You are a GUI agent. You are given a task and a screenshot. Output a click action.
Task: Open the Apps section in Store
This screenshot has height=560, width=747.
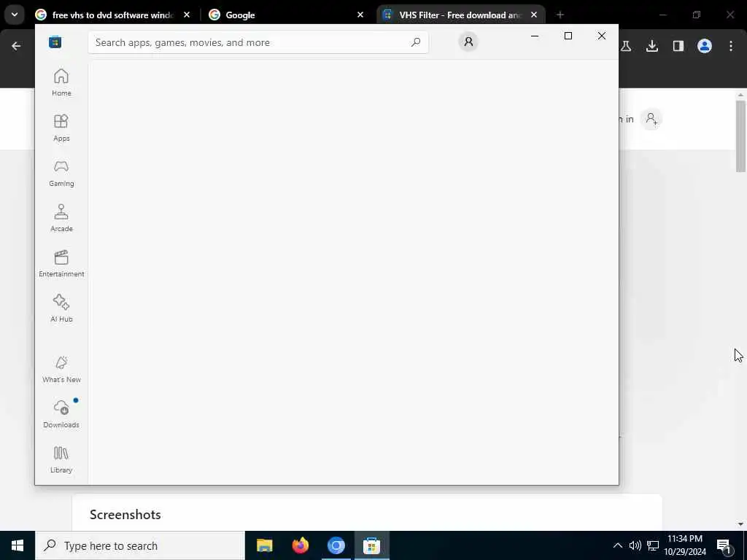[61, 128]
